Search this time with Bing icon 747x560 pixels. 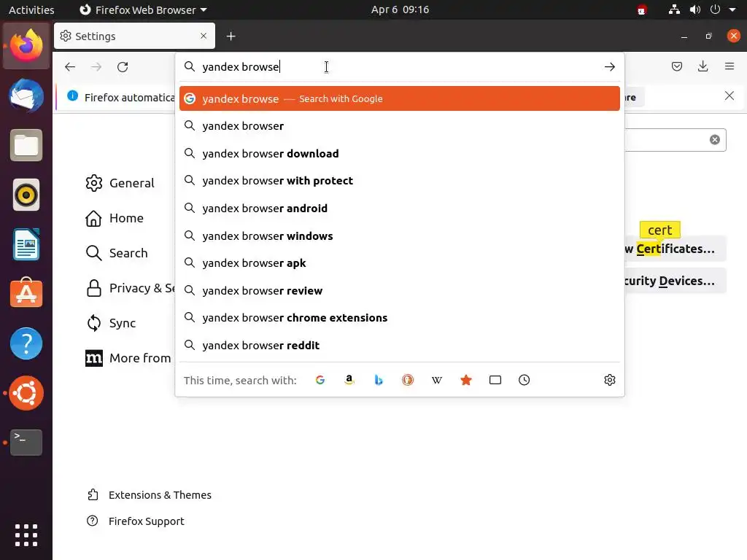379,380
